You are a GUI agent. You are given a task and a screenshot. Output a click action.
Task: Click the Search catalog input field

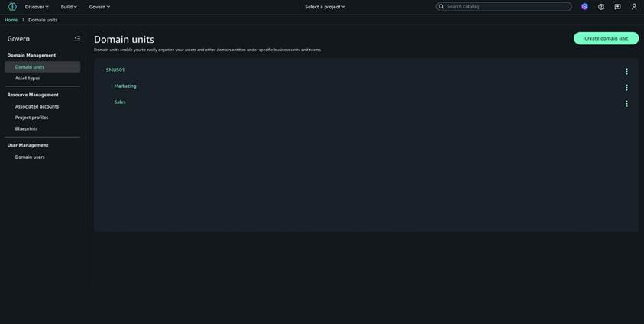[504, 7]
